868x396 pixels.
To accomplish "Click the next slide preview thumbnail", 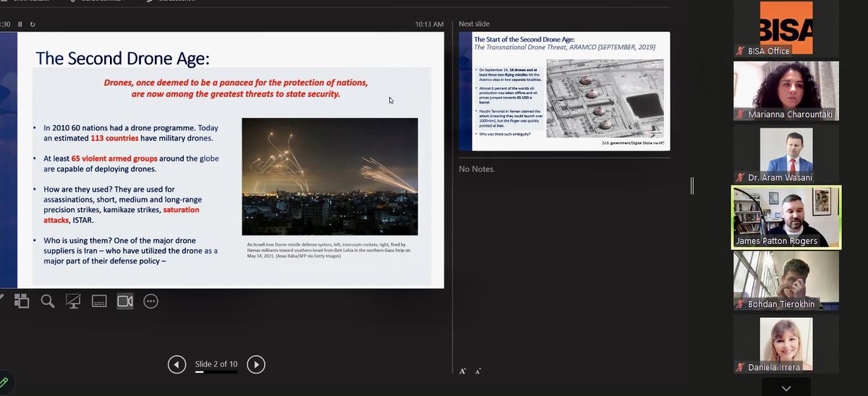I will point(564,91).
